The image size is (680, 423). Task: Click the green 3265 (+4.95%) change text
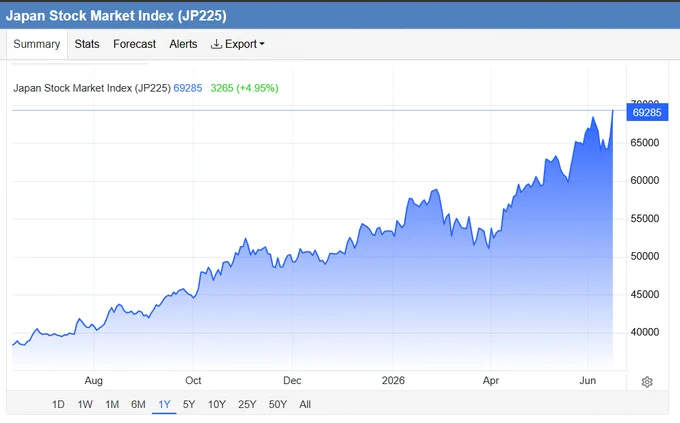[244, 88]
